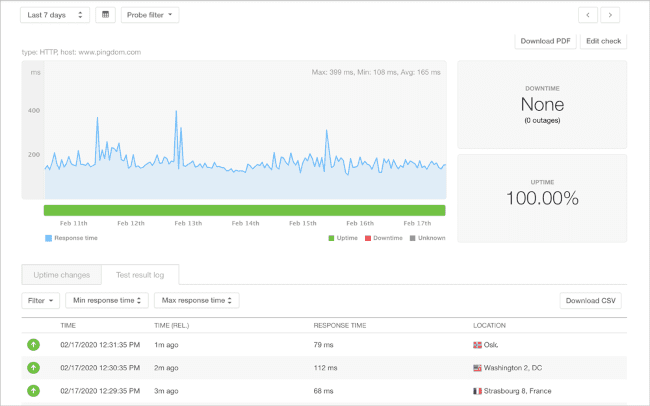
Task: Go to previous period arrow
Action: click(x=588, y=15)
